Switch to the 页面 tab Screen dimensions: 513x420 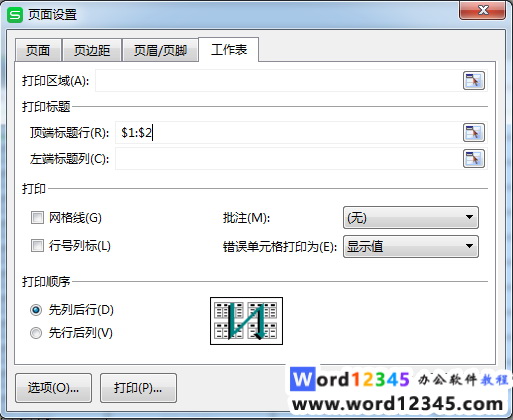(38, 50)
